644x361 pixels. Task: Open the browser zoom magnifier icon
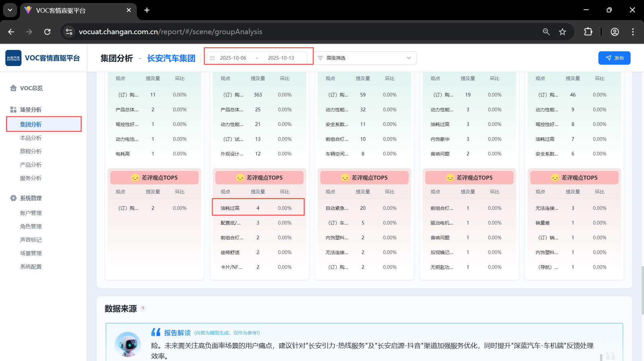(546, 32)
